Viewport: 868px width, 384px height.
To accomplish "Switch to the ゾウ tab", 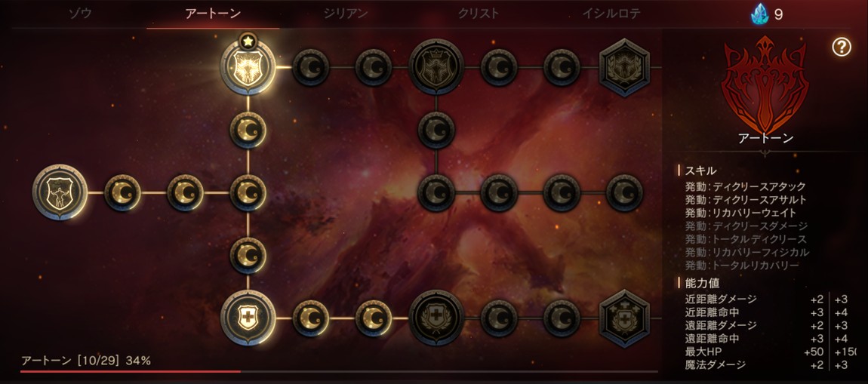I will (x=80, y=14).
